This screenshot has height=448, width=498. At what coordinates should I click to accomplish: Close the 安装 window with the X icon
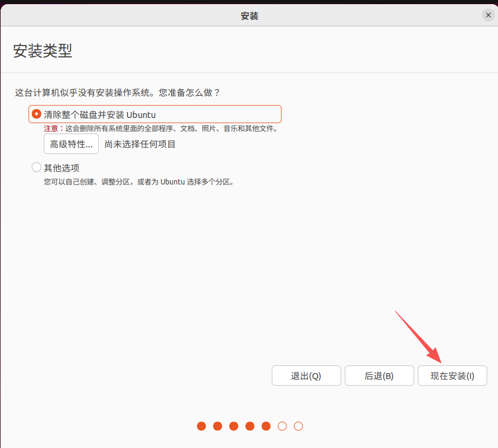(488, 15)
